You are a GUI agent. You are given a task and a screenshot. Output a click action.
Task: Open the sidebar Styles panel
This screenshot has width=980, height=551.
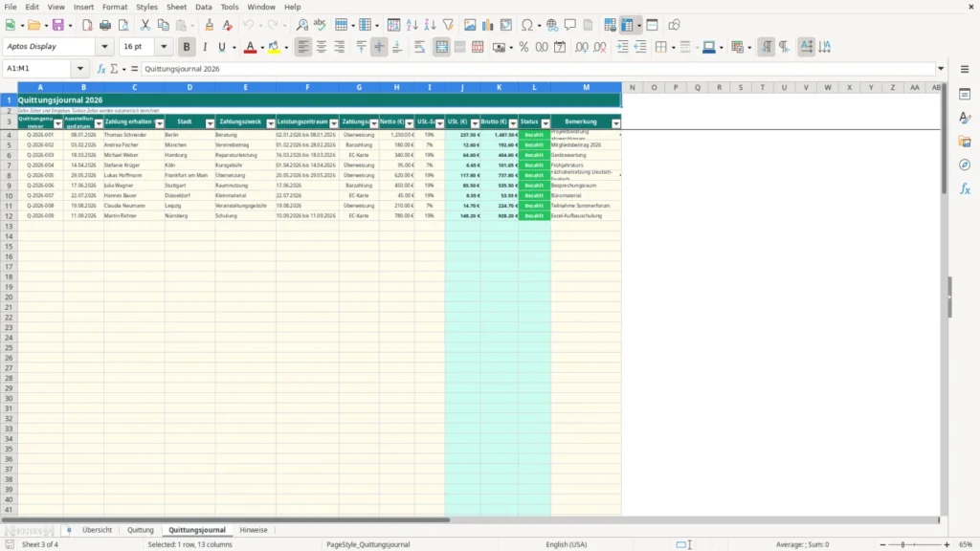coord(965,118)
